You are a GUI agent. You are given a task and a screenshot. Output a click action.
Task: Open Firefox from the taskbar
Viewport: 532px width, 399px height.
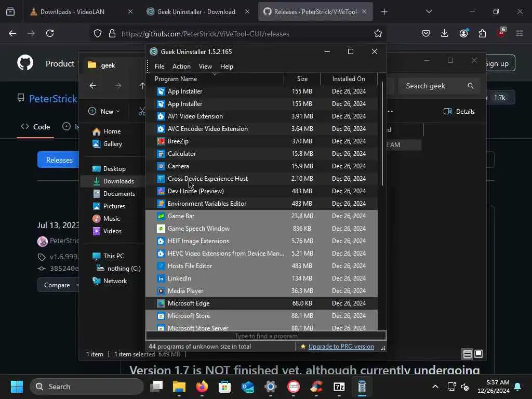[x=202, y=387]
